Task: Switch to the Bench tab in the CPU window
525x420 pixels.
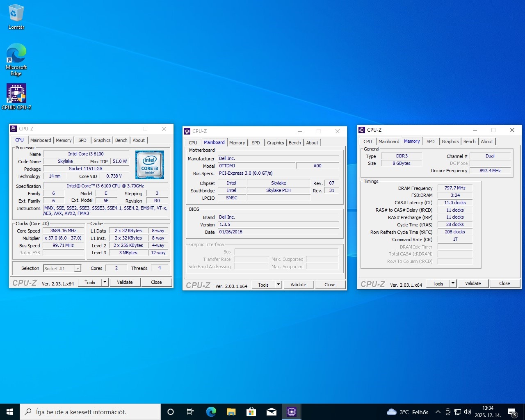Action: pos(121,140)
